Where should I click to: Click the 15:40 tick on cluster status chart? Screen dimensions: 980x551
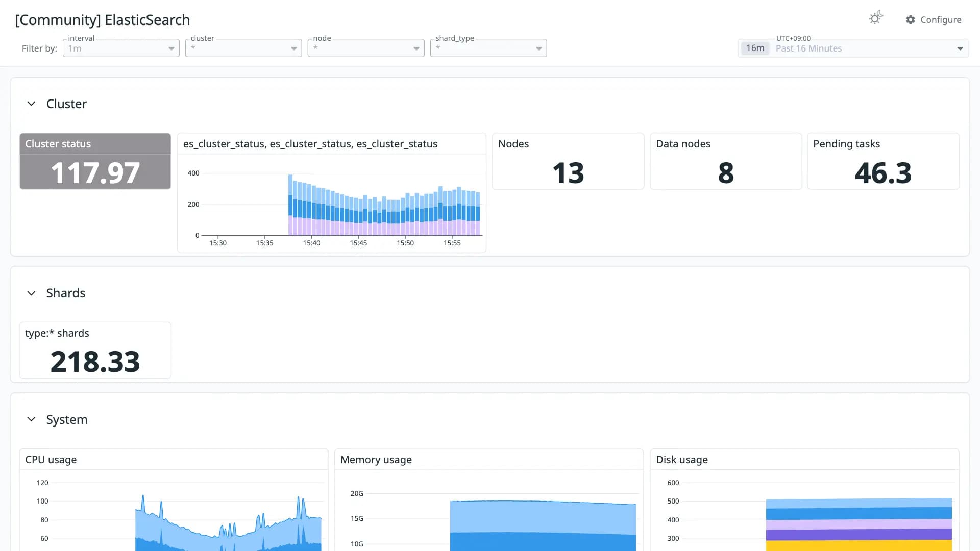[x=311, y=243]
